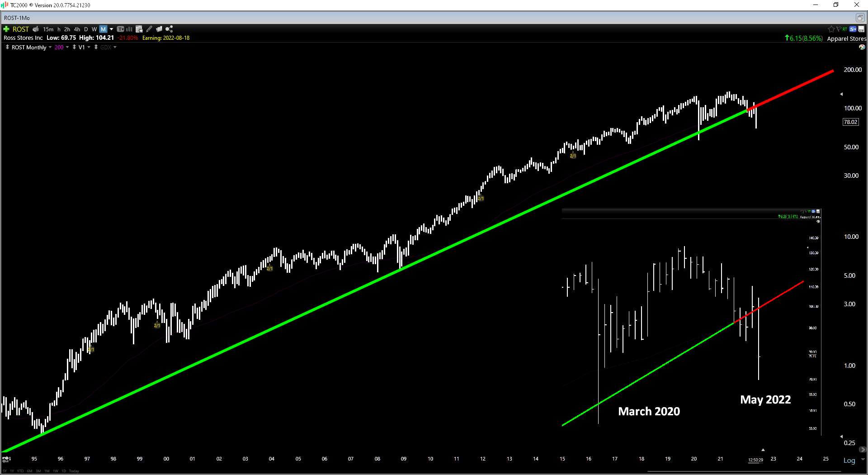Select the 3M zoom range
868x475 pixels.
(x=38, y=471)
